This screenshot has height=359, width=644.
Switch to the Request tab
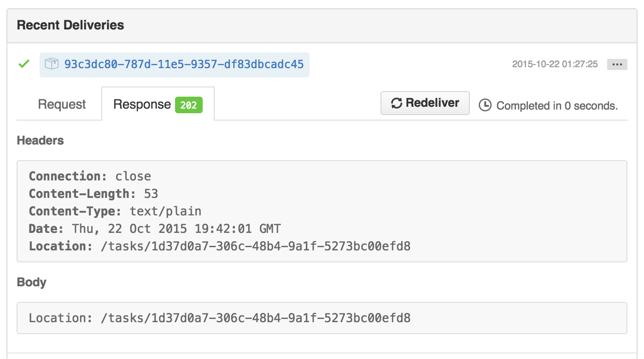tap(62, 104)
